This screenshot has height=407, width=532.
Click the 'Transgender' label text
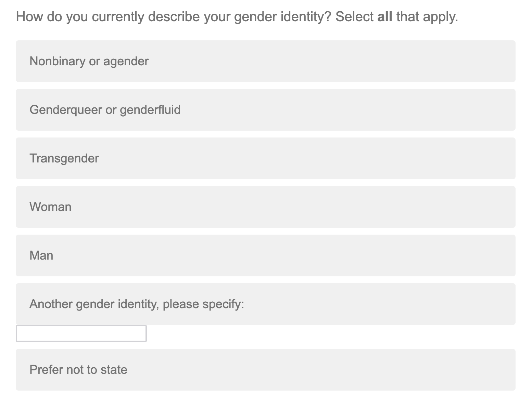point(64,158)
